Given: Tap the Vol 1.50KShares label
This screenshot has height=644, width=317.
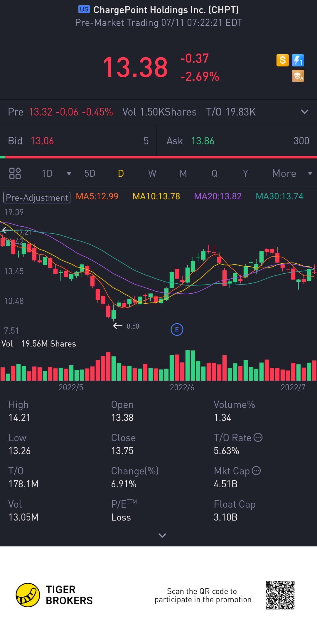Looking at the screenshot, I should (159, 112).
